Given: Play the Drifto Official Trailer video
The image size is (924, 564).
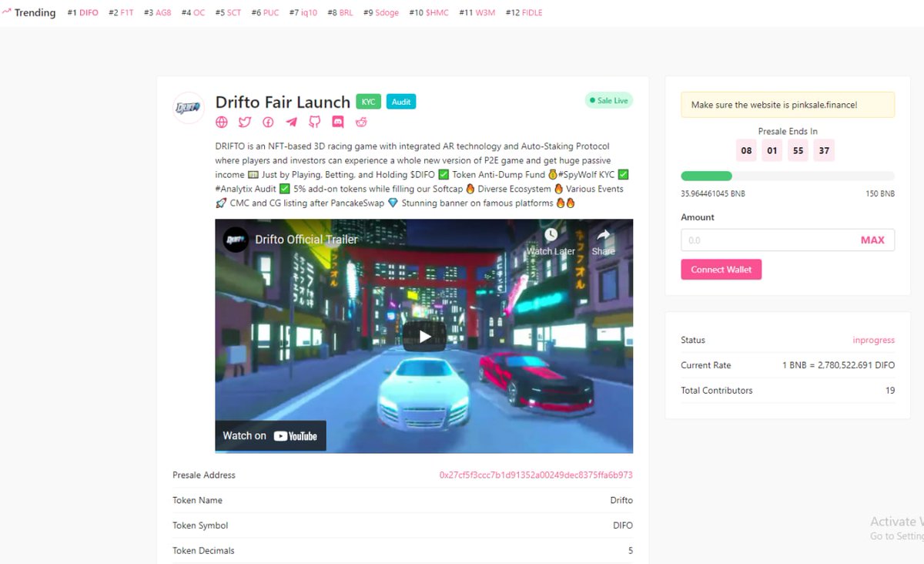Looking at the screenshot, I should [x=424, y=336].
